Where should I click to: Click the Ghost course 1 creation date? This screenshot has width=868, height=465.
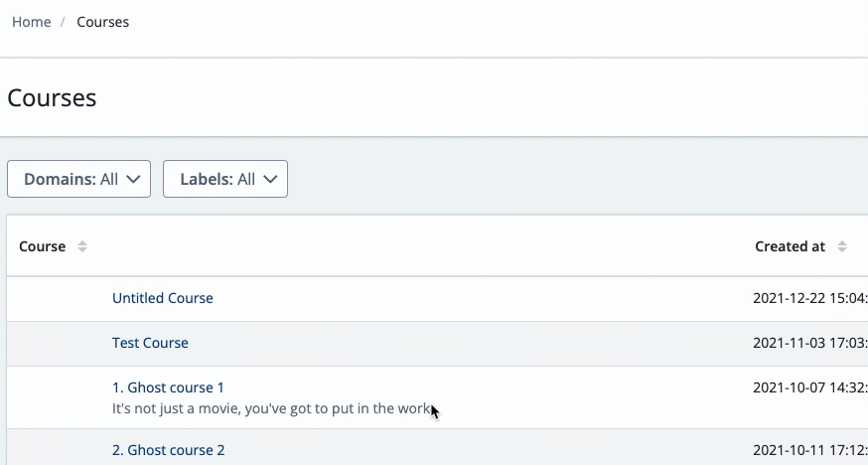click(809, 387)
